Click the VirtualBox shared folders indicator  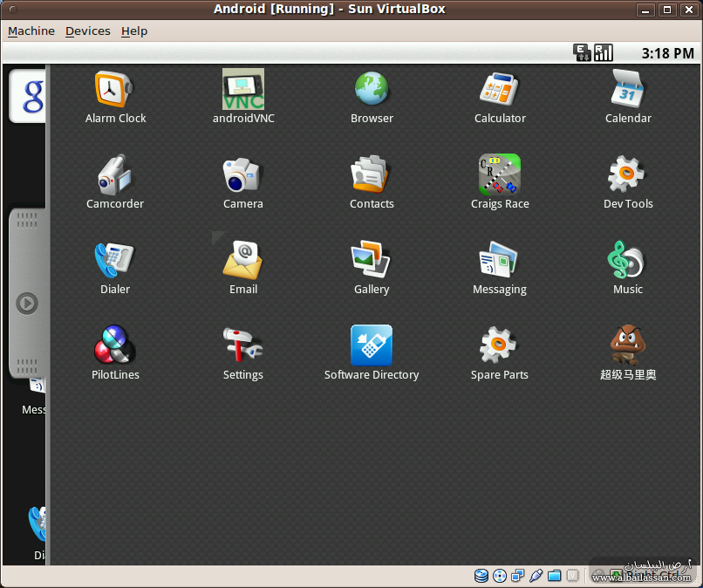click(555, 576)
